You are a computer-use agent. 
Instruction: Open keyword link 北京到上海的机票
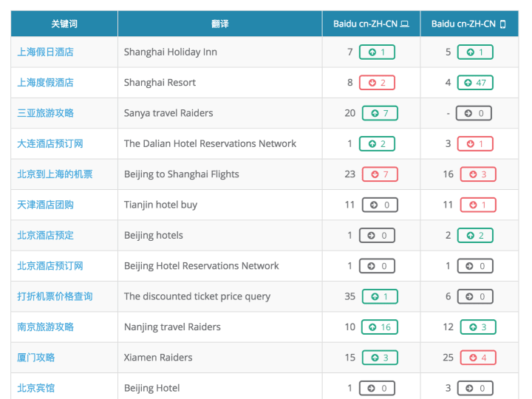click(55, 174)
